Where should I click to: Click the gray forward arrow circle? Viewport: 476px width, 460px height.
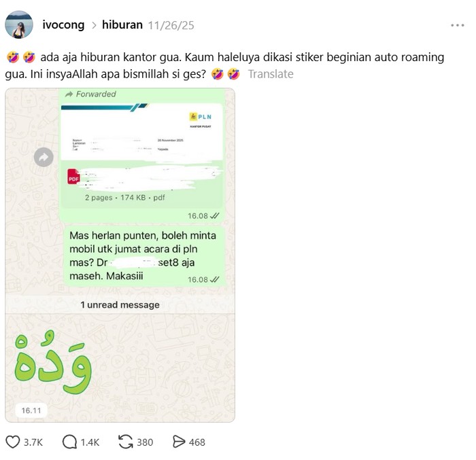[44, 157]
